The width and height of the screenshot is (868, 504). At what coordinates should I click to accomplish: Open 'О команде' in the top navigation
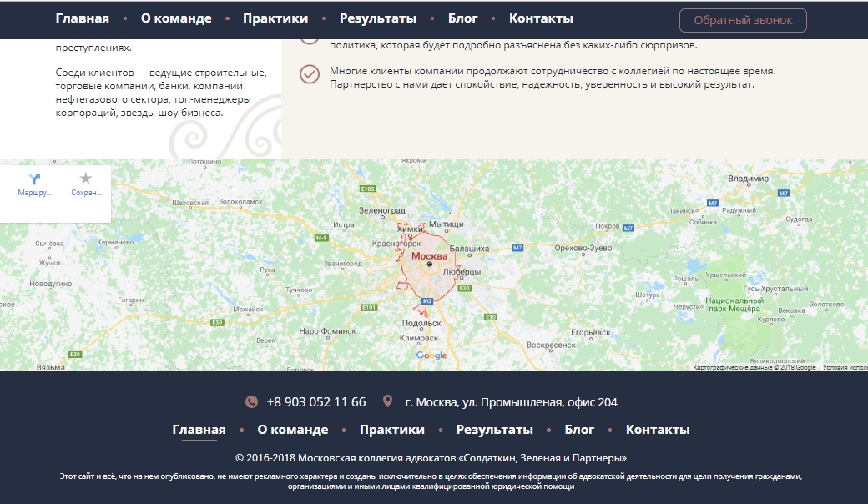(x=176, y=18)
